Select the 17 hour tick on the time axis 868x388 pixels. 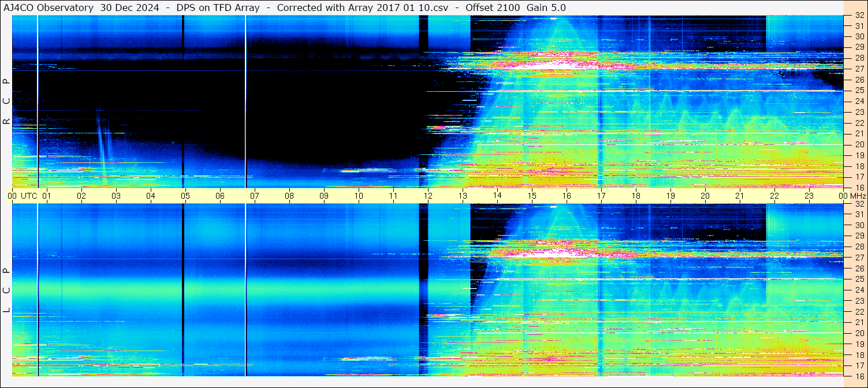601,196
